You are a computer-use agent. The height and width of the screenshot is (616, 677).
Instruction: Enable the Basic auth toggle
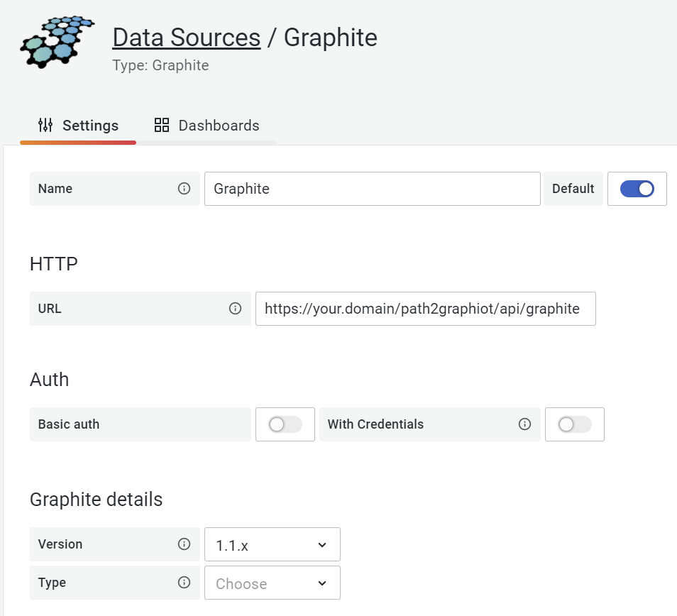(285, 424)
